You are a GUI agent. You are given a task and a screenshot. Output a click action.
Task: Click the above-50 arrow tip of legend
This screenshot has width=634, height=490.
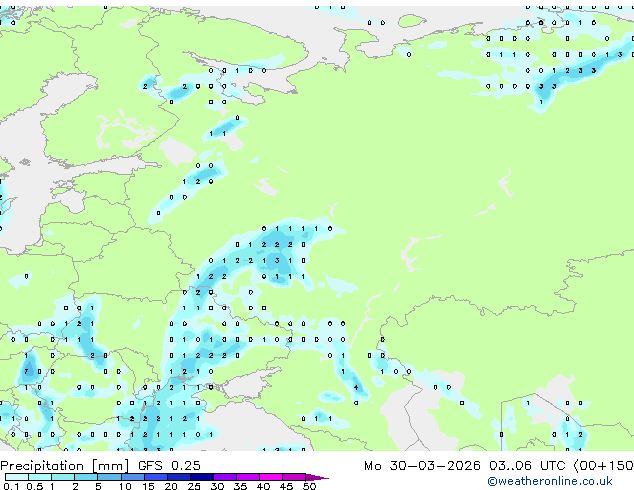(317, 477)
